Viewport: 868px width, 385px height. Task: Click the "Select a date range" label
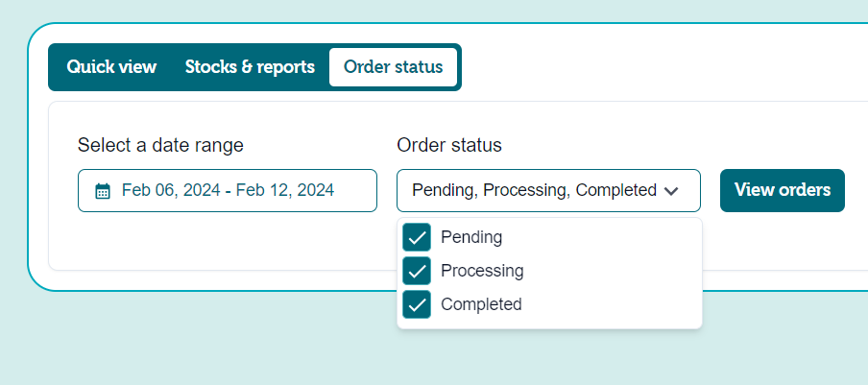pos(160,145)
